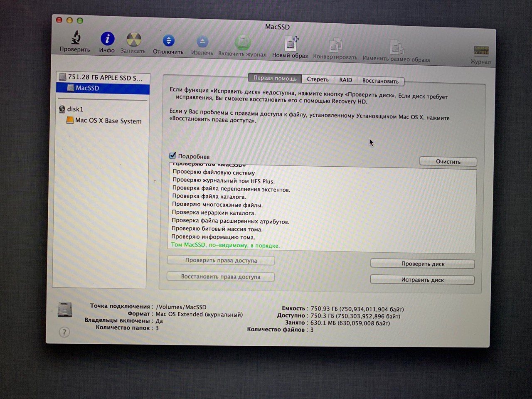Open the Инфо toolbar icon
This screenshot has width=532, height=399.
(107, 39)
